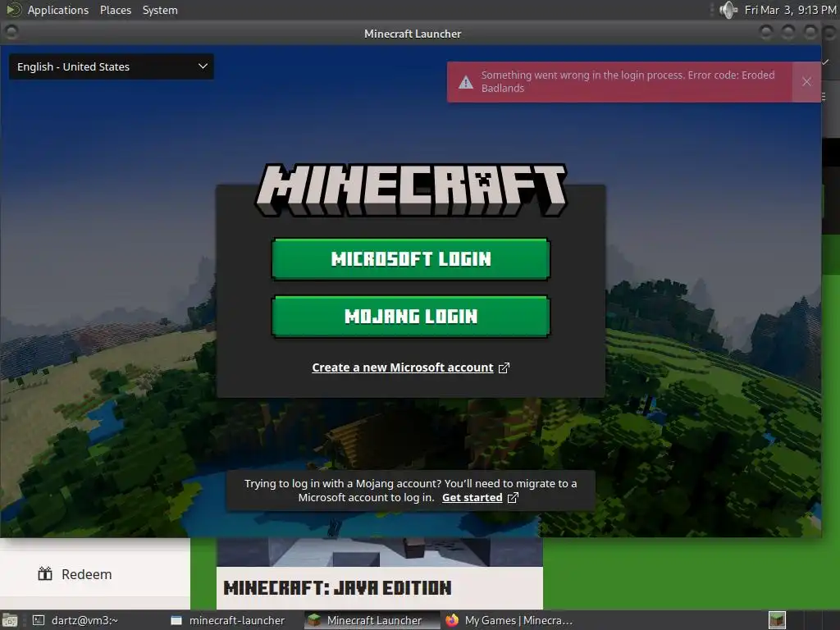The height and width of the screenshot is (630, 840).
Task: Open the Places menu
Action: [115, 10]
